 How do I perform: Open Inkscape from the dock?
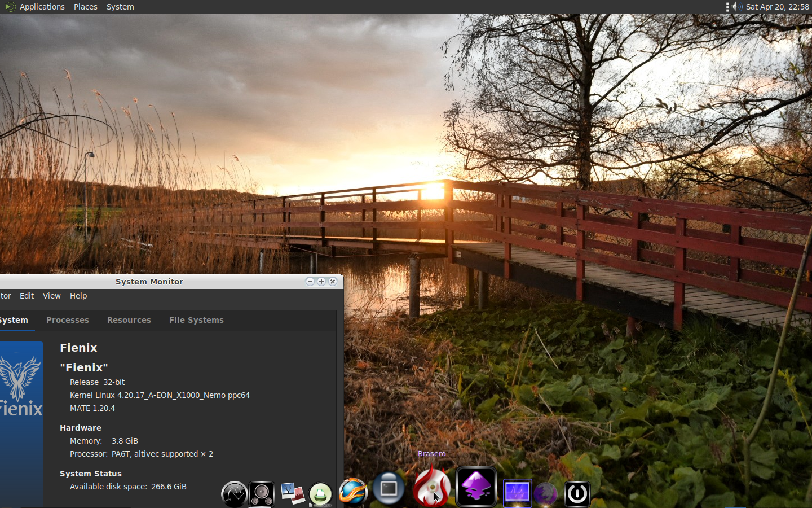(x=476, y=487)
